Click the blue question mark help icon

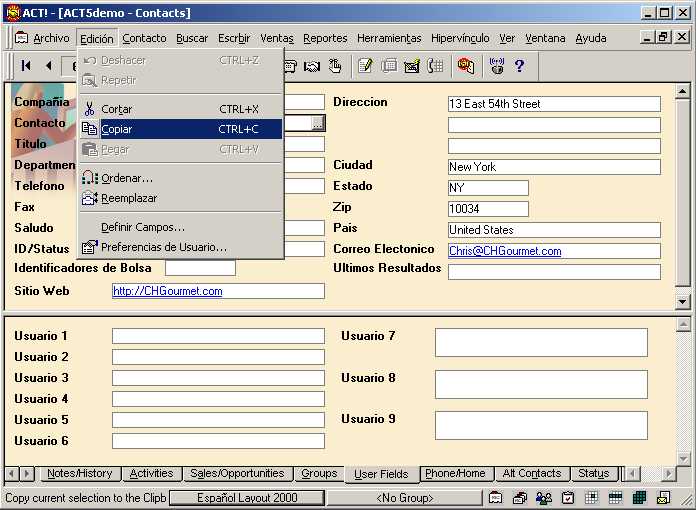click(x=519, y=66)
